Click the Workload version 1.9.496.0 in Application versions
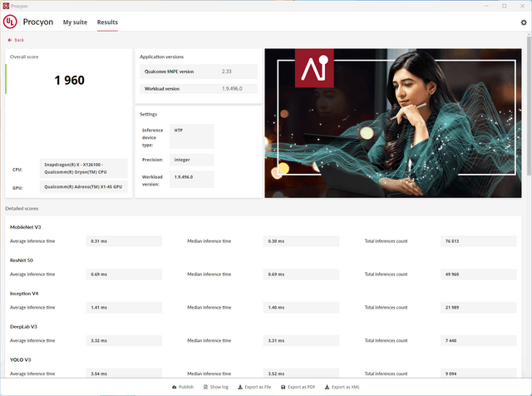 (232, 89)
